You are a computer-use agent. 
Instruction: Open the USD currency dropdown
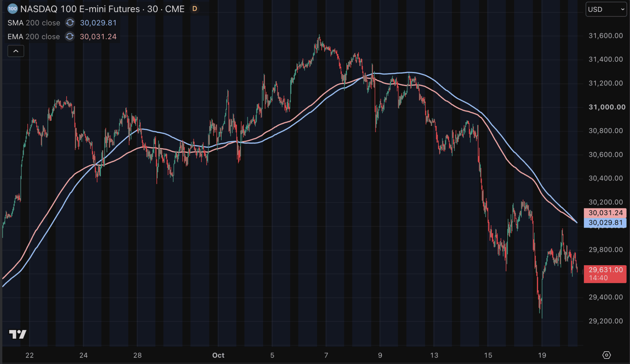[606, 9]
